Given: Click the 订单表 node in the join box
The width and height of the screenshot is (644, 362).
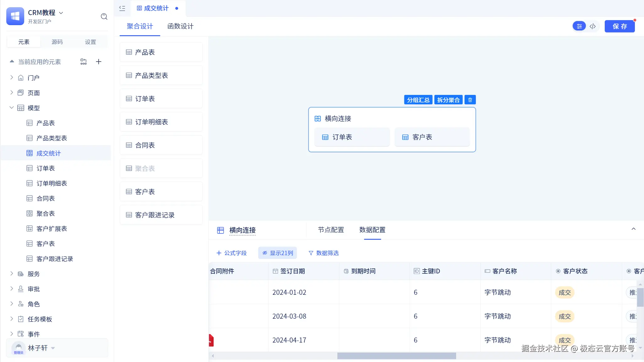Looking at the screenshot, I should pyautogui.click(x=352, y=137).
